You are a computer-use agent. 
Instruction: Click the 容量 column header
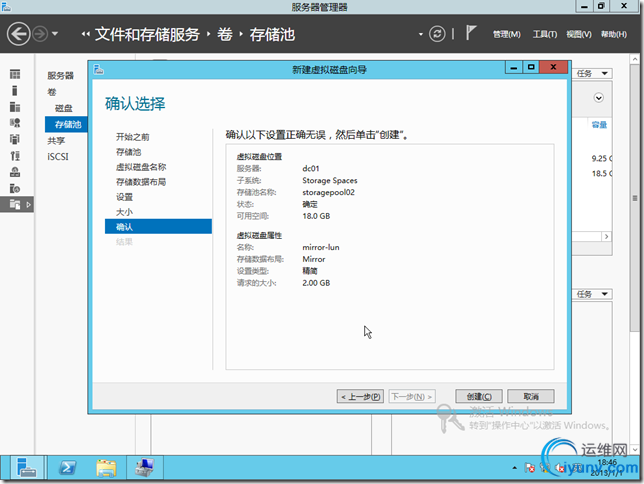599,124
